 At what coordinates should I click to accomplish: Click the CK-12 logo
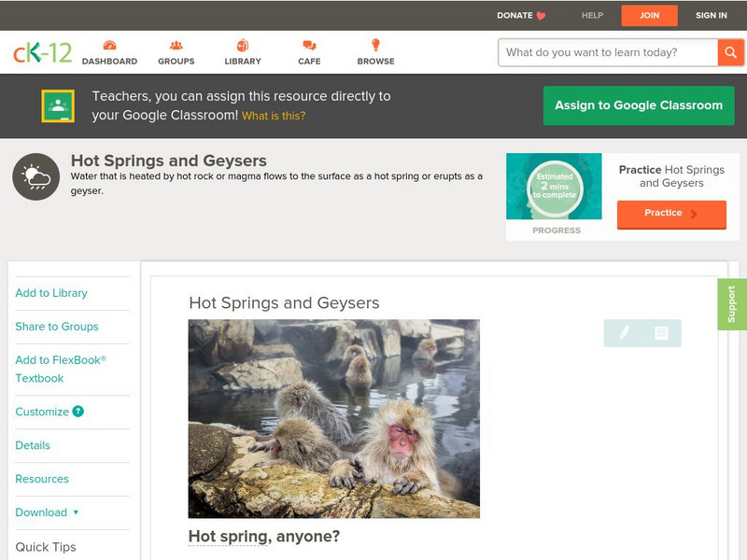point(42,52)
